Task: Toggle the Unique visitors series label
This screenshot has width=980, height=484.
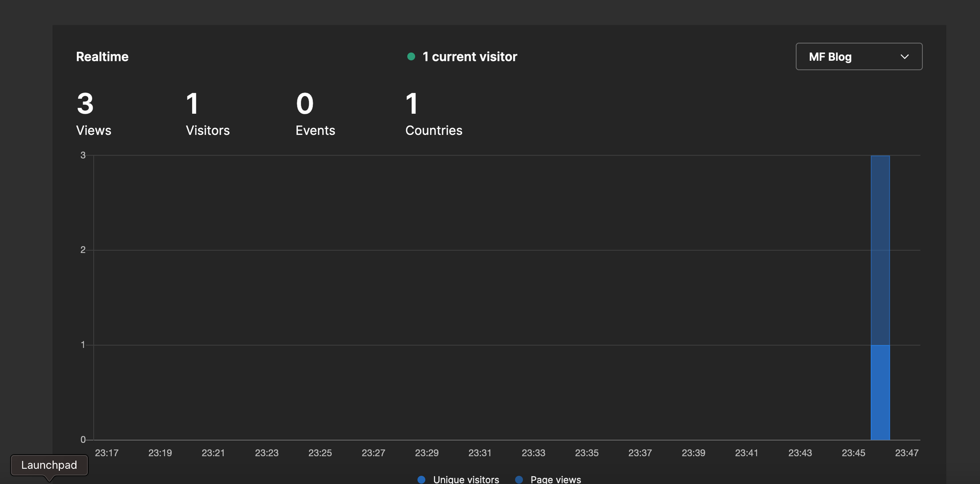Action: [466, 479]
